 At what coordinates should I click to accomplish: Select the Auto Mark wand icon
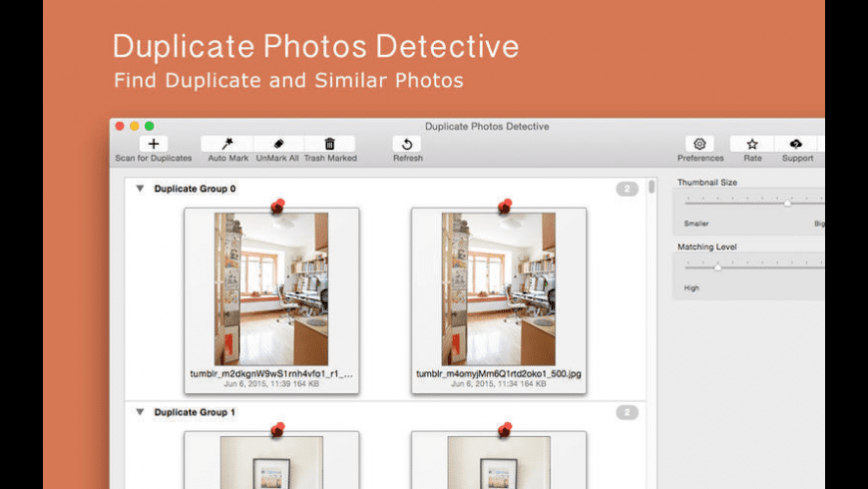pos(227,144)
